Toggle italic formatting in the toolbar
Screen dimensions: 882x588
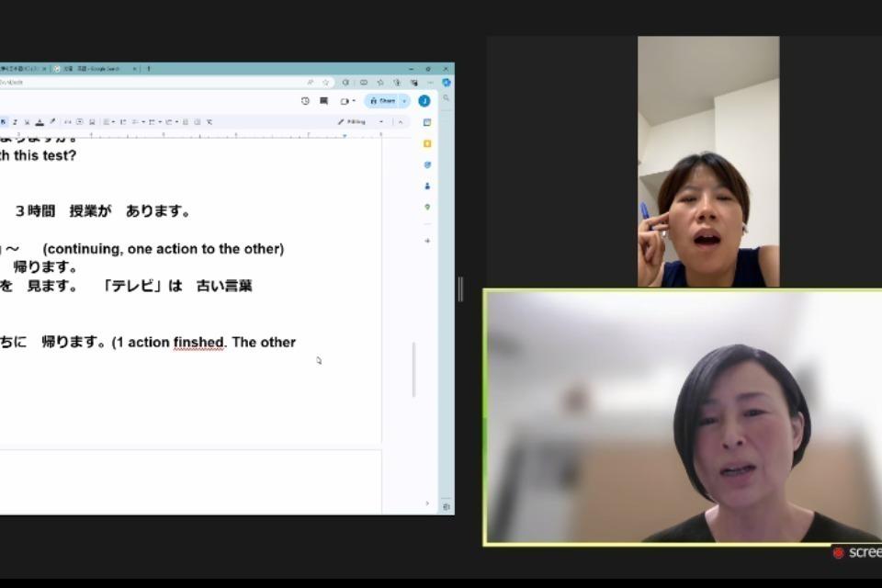click(15, 121)
